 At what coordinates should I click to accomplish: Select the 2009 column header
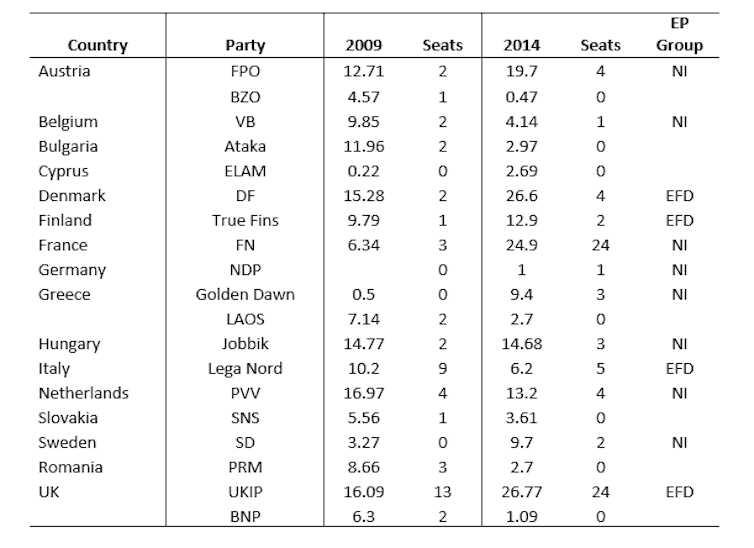pyautogui.click(x=364, y=45)
